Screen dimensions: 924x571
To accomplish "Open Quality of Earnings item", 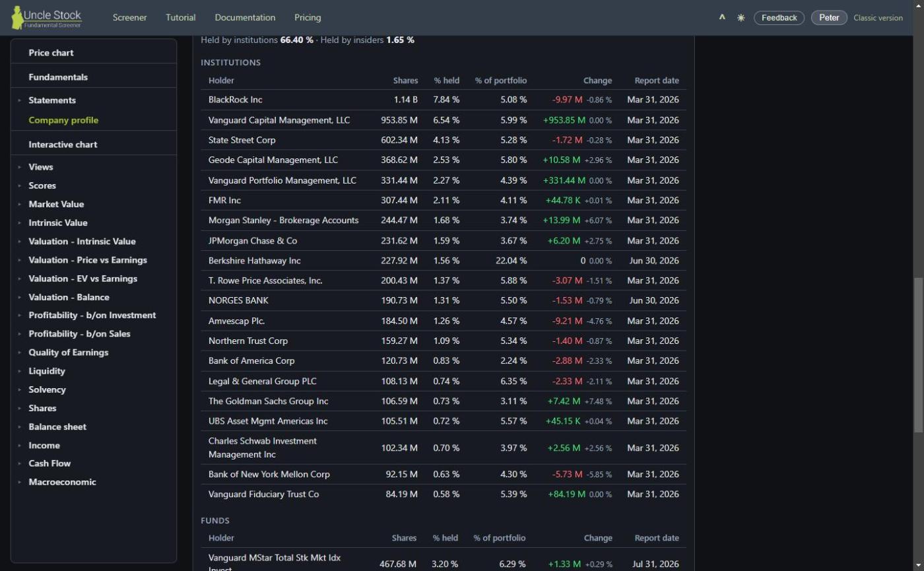I will [x=69, y=353].
